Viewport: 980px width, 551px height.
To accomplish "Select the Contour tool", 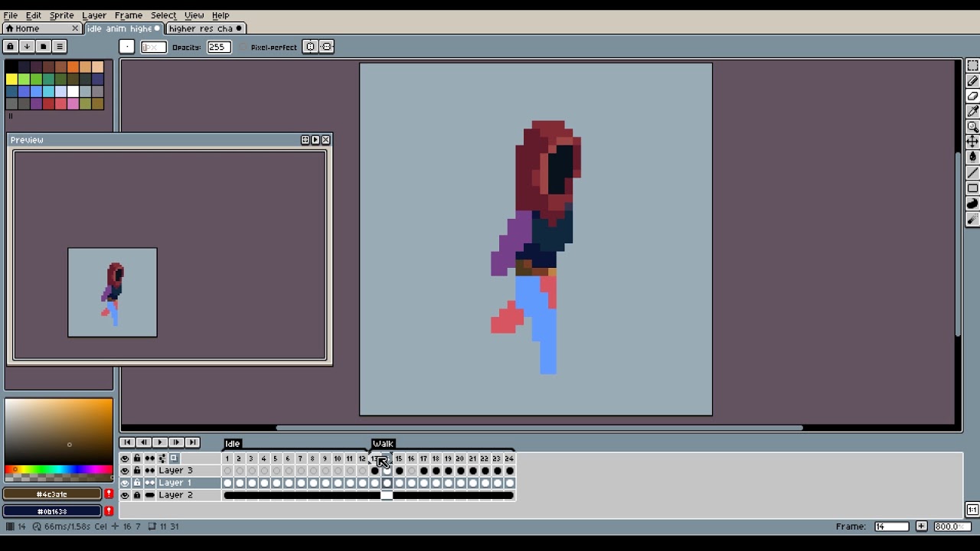I will (x=972, y=204).
